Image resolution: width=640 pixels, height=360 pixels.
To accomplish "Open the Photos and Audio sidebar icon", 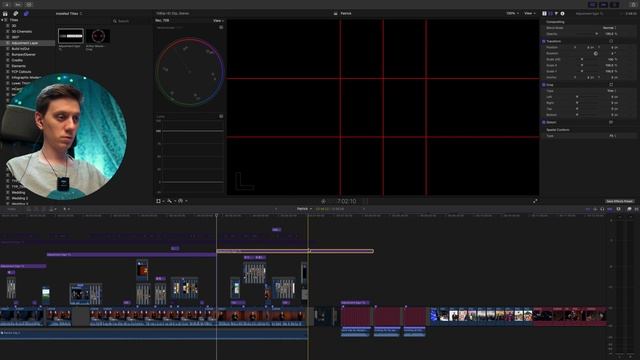I will (x=16, y=13).
